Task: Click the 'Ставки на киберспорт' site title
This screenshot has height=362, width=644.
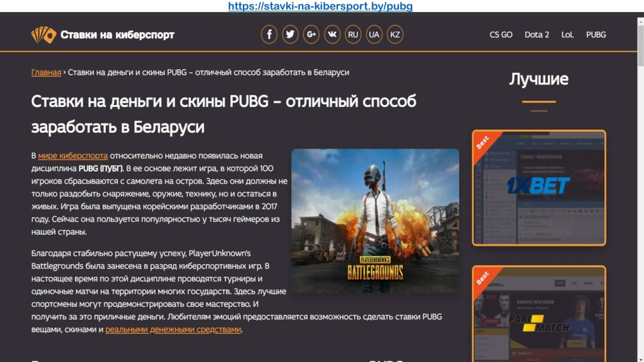Action: click(x=117, y=35)
